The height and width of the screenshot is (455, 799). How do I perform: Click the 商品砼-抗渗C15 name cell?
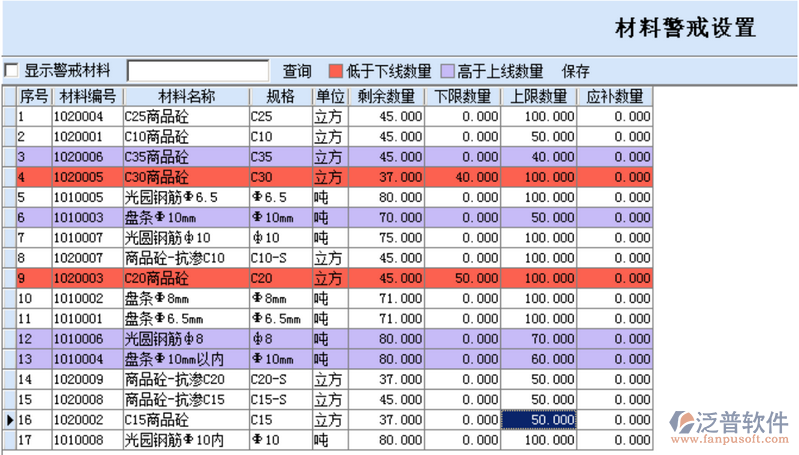187,399
